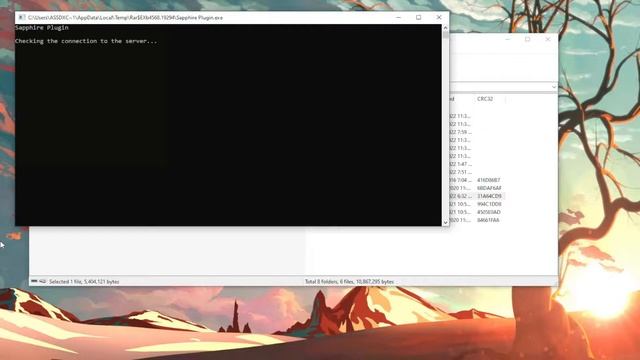Click the console scrollbar up arrow
This screenshot has width=640, height=360.
tap(445, 27)
